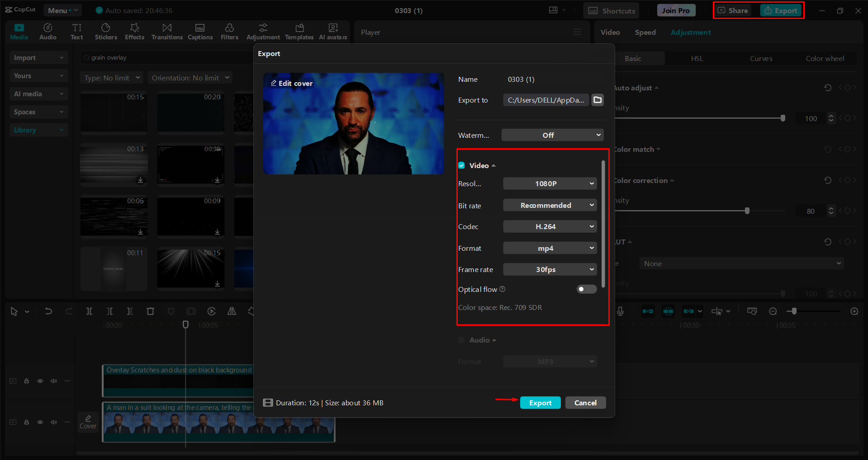Open the Captions panel
Screen dimensions: 868x460
[x=200, y=31]
